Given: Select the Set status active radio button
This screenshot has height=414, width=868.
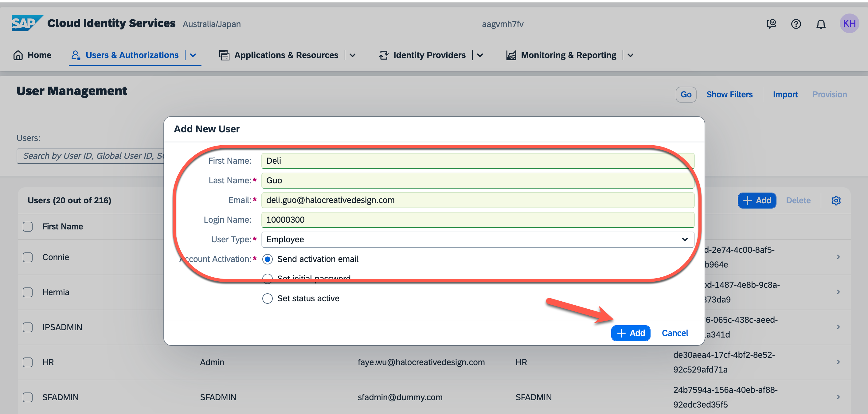Looking at the screenshot, I should [x=268, y=298].
